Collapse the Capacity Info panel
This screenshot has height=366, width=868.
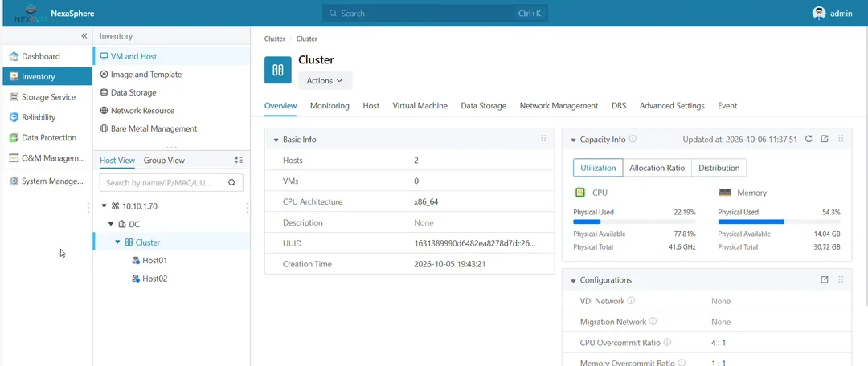click(573, 140)
